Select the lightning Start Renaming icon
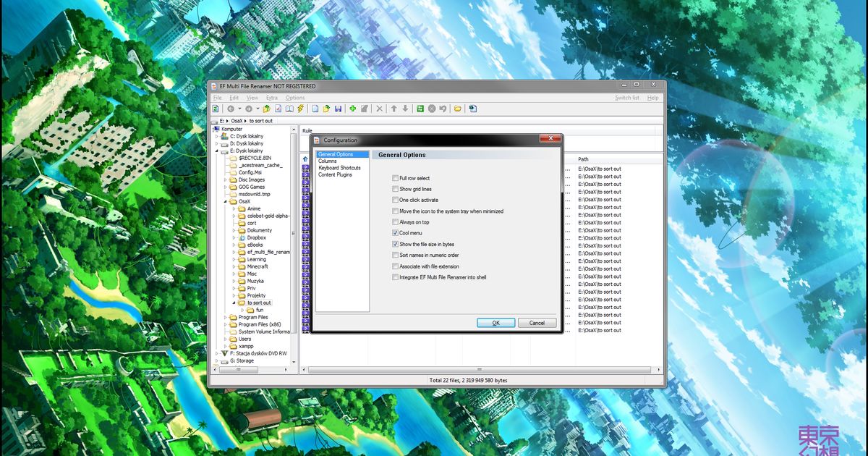This screenshot has width=868, height=456. (300, 108)
